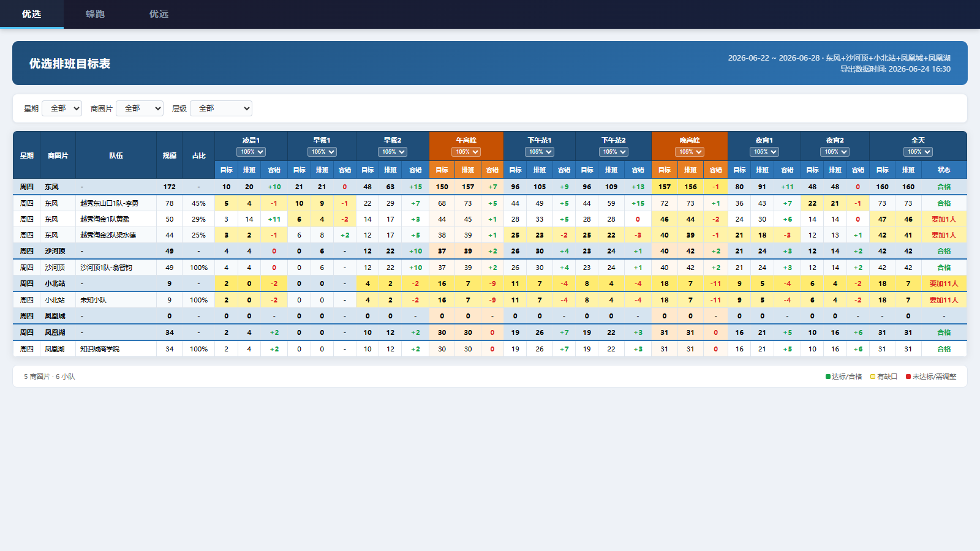Viewport: 980px width, 551px height.
Task: Click the red 未达标/需调整 legend swatch
Action: click(908, 377)
